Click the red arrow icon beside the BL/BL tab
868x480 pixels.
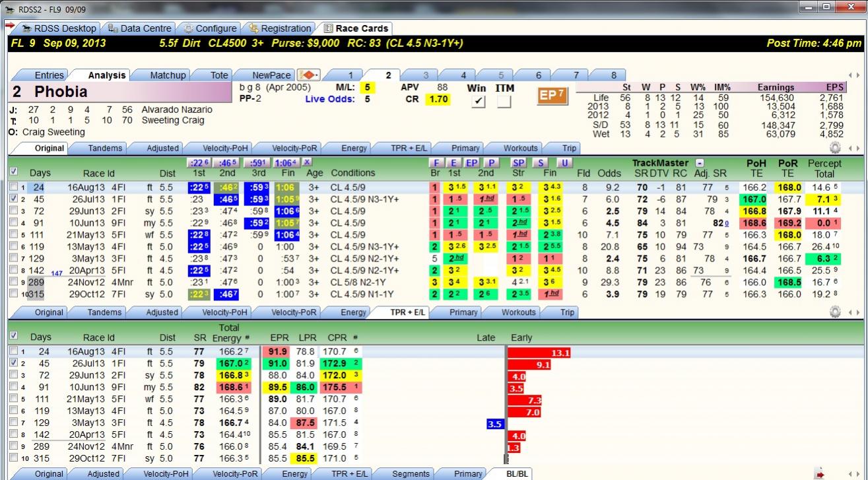(820, 473)
